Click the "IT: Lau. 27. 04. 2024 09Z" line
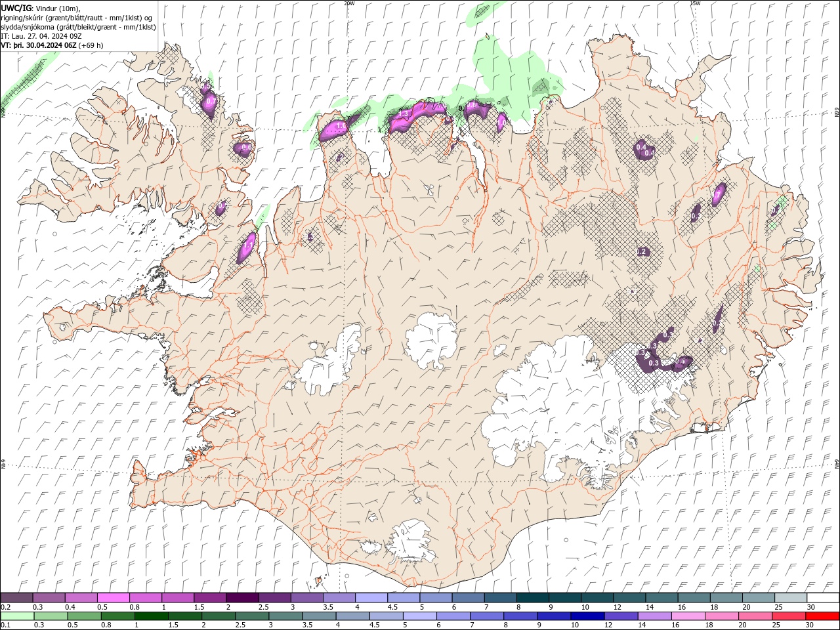Screen dimensions: 840x630 [x=41, y=36]
